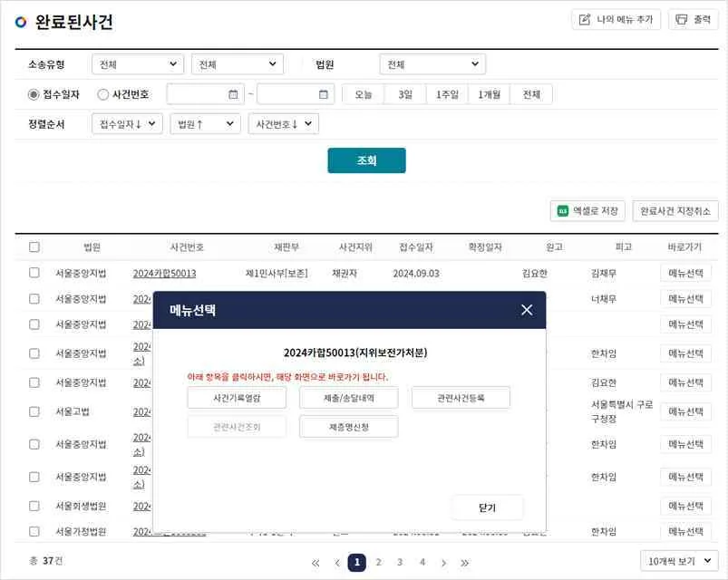The width and height of the screenshot is (728, 580).
Task: Check the 서울고법 row checkbox
Action: 34,411
